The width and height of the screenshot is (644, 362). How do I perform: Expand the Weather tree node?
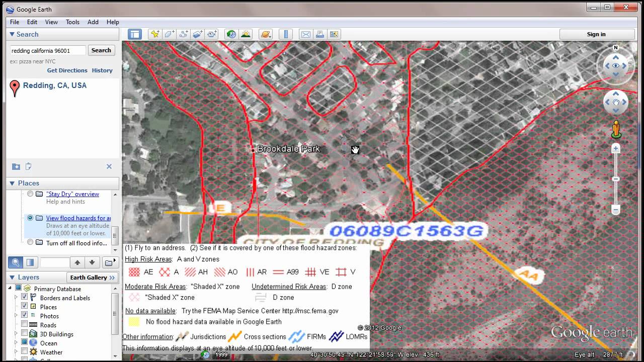(x=16, y=352)
